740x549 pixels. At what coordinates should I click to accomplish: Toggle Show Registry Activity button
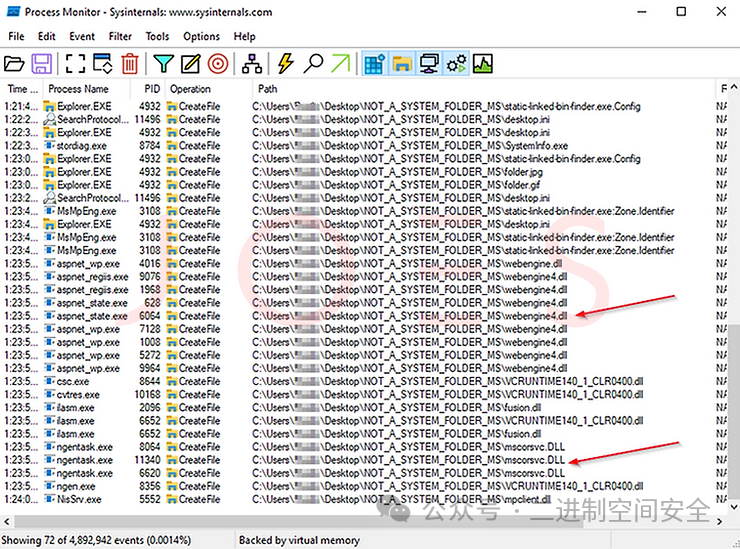(375, 64)
